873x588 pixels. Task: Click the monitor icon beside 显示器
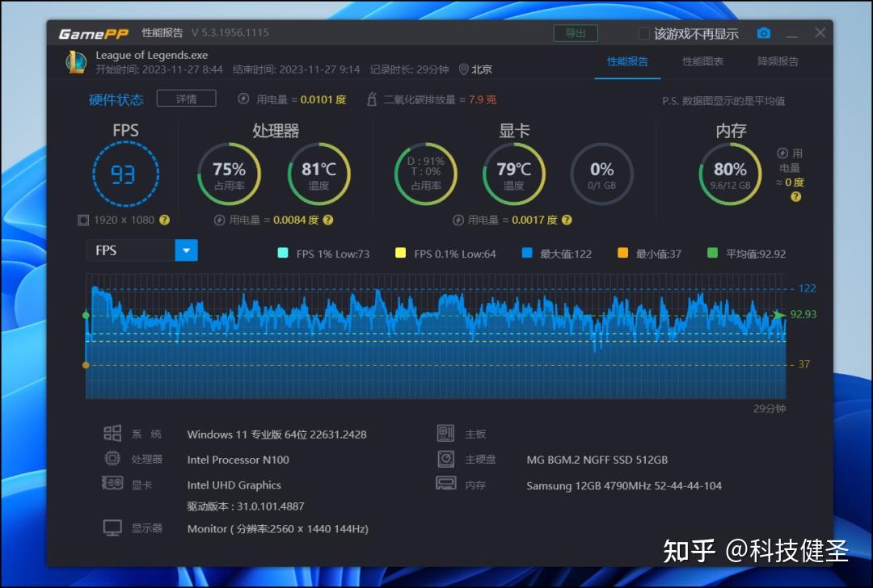(x=112, y=527)
